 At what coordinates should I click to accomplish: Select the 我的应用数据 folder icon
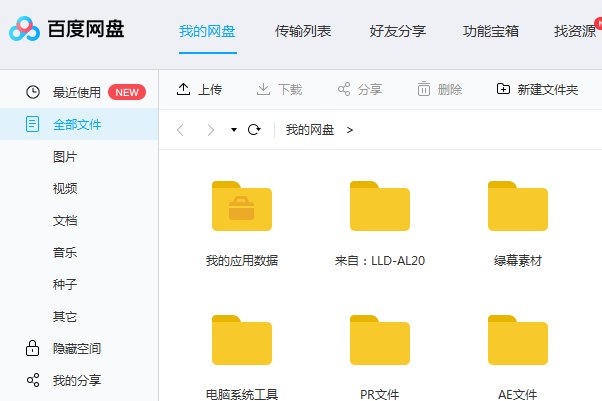242,206
